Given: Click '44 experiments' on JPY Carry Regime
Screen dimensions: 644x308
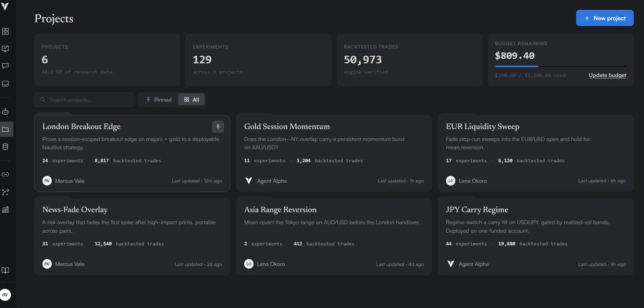Looking at the screenshot, I should click(466, 244).
